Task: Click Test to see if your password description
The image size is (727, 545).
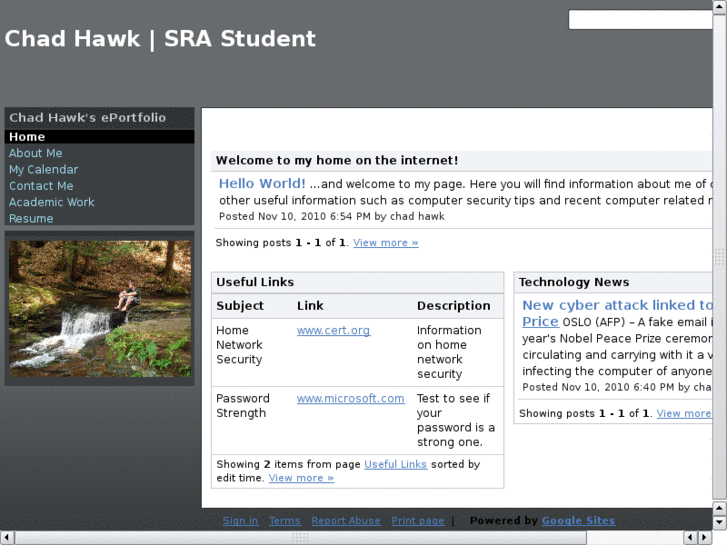Action: pos(456,420)
